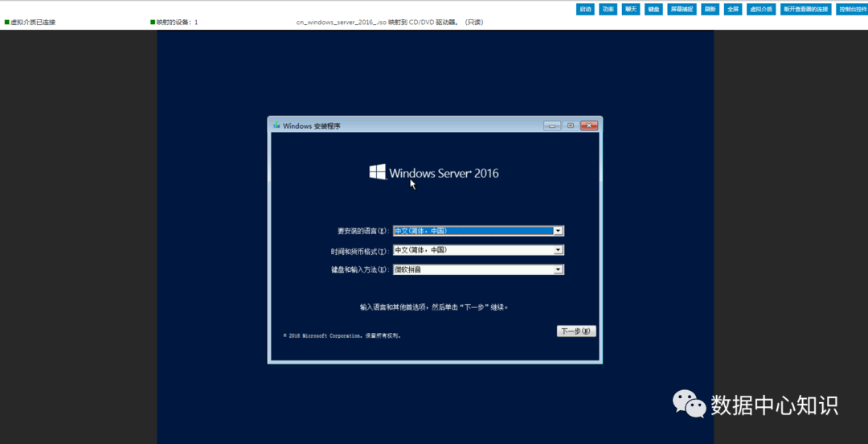Click the cn_windows_server_2016 iso mapping text

pos(390,23)
